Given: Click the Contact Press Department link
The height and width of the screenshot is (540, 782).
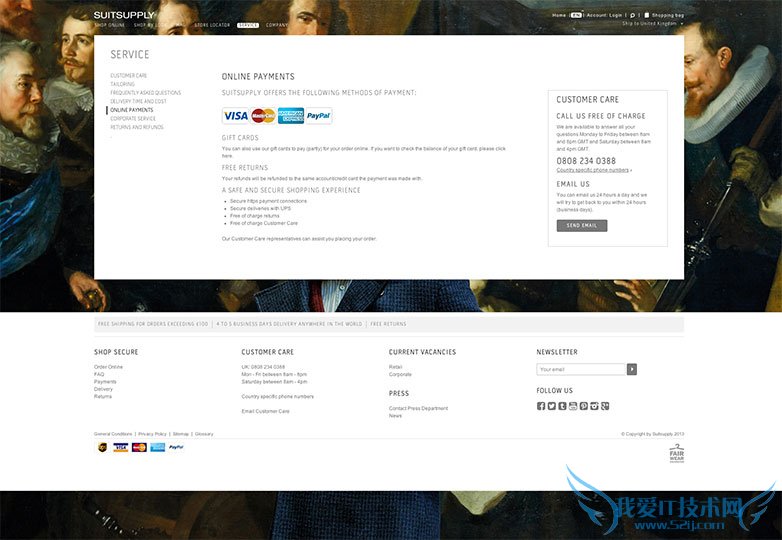Looking at the screenshot, I should [x=418, y=408].
